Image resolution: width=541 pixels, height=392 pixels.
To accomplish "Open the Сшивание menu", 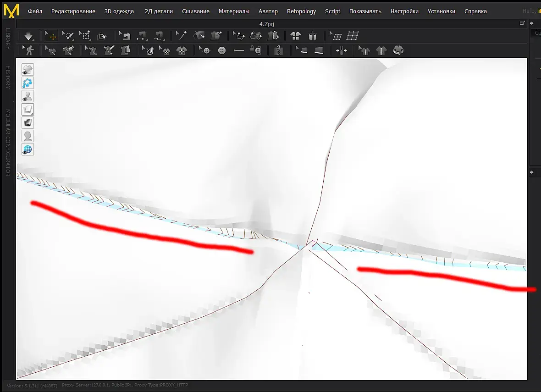I will click(x=196, y=11).
